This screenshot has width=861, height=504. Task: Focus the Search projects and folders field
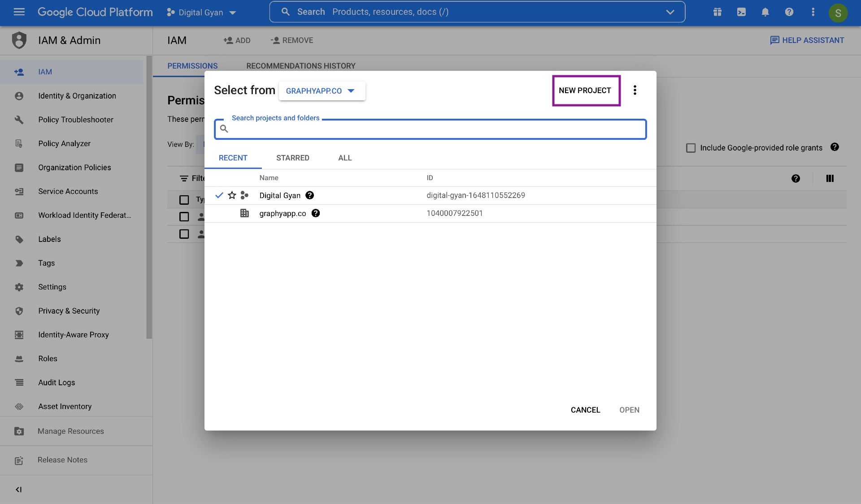point(435,129)
